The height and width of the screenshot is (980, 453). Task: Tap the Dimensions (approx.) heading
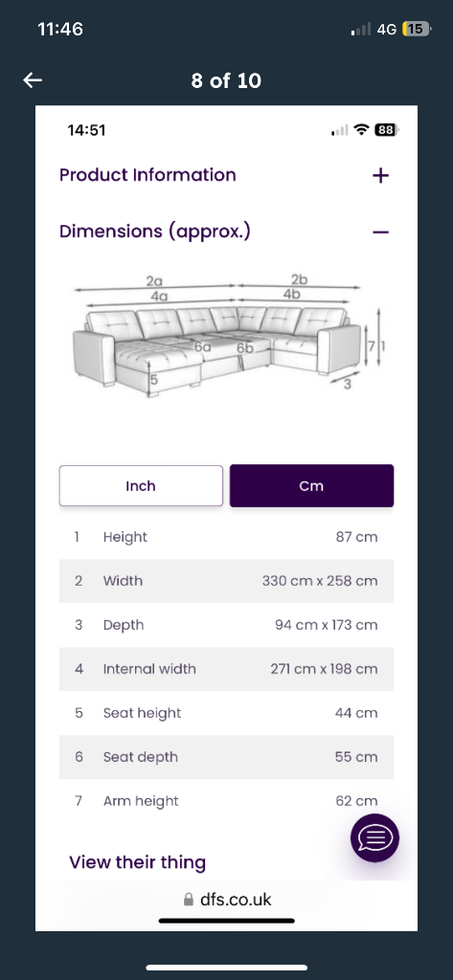tap(155, 232)
